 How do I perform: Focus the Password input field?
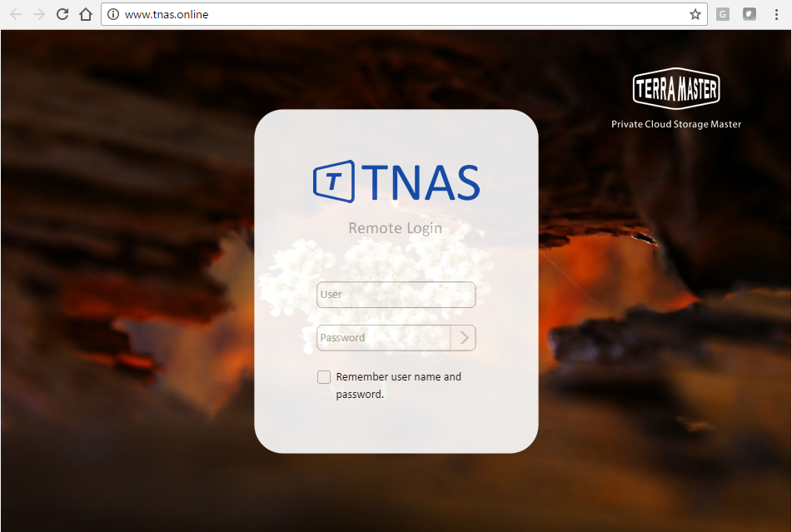(x=383, y=338)
